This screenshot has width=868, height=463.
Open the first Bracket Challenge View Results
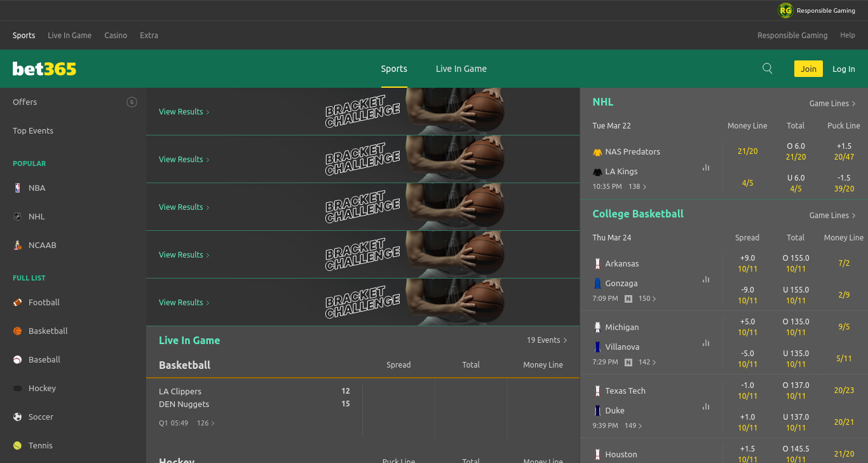[x=184, y=112]
